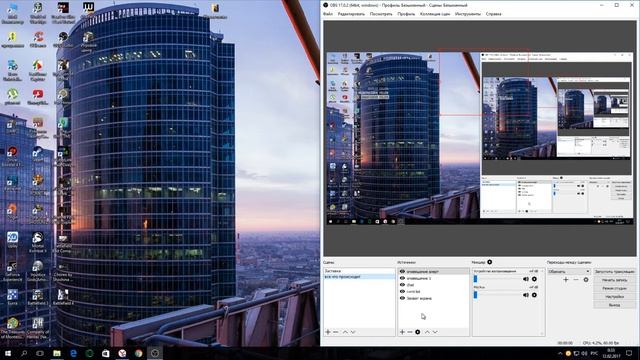Select the Mortal Kombat X desktop shortcut

point(38,242)
